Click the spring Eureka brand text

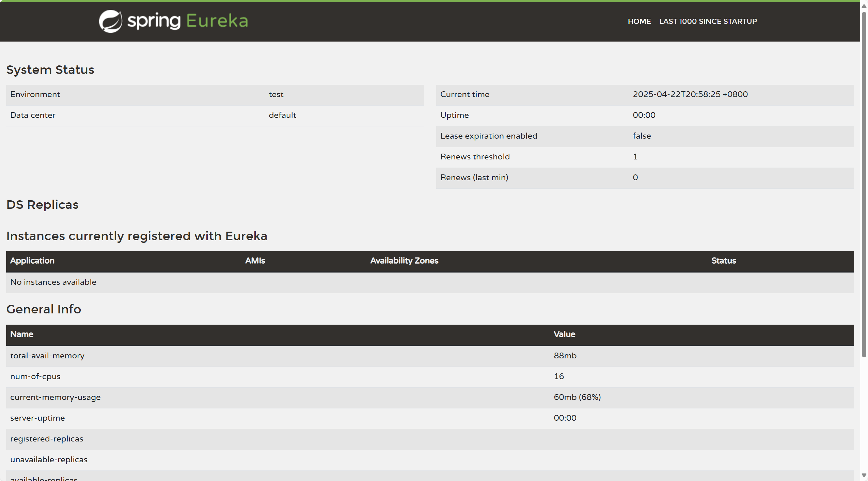tap(188, 21)
